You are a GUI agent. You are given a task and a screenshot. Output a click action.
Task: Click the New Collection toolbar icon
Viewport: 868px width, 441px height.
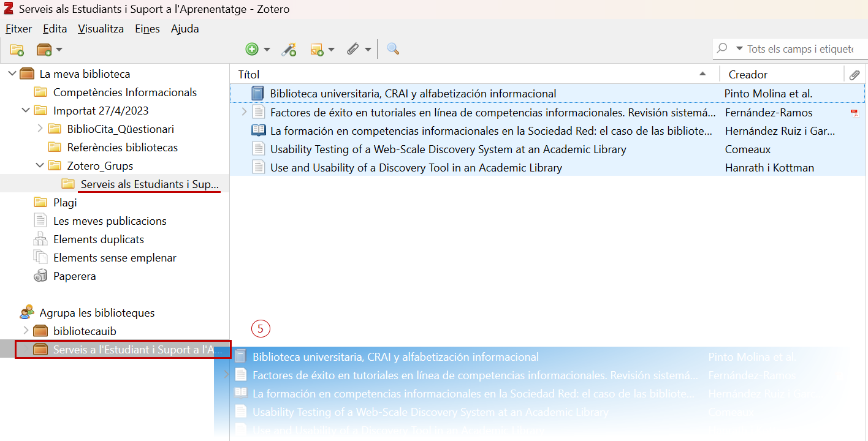click(x=17, y=50)
